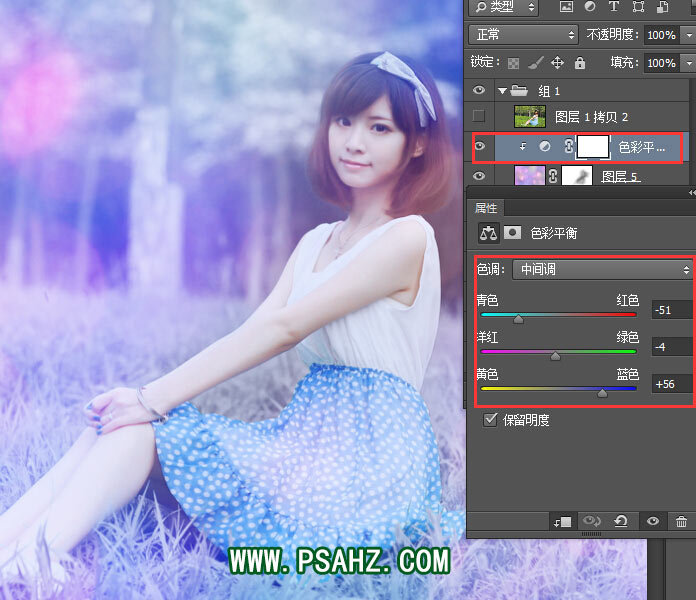Click the adjustment layer filter icon
Screen dimensions: 696x600
point(591,7)
